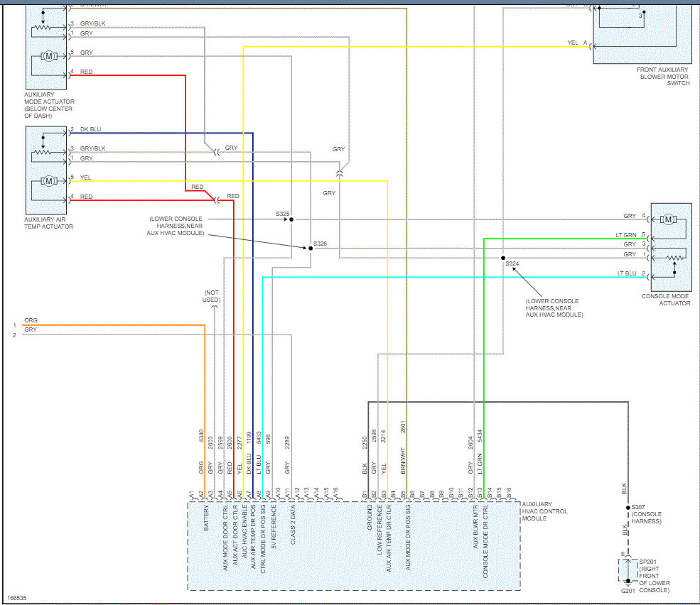
Task: Click the motor symbol in Auxiliary Mode Actuator
Action: (x=49, y=56)
